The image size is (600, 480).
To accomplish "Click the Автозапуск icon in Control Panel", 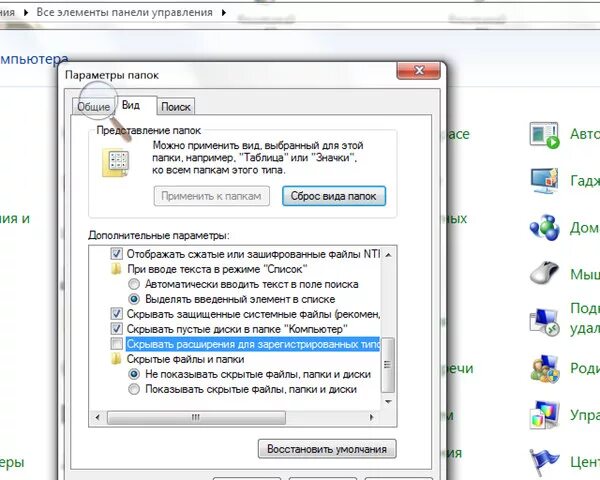I will 545,135.
